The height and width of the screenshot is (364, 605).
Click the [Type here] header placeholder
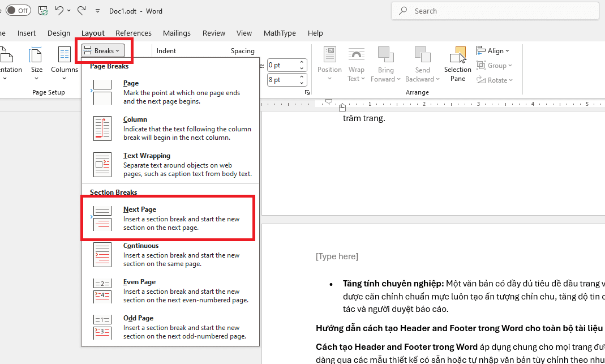click(x=337, y=256)
